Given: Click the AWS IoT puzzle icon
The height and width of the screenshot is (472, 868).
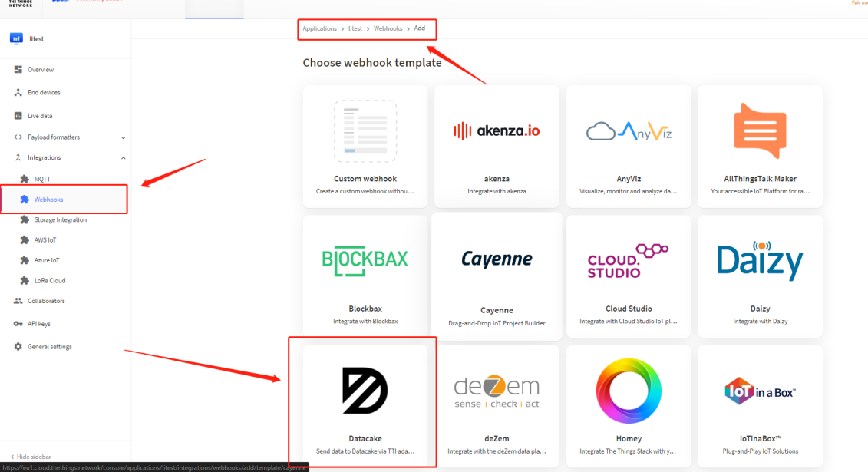Looking at the screenshot, I should pos(25,240).
